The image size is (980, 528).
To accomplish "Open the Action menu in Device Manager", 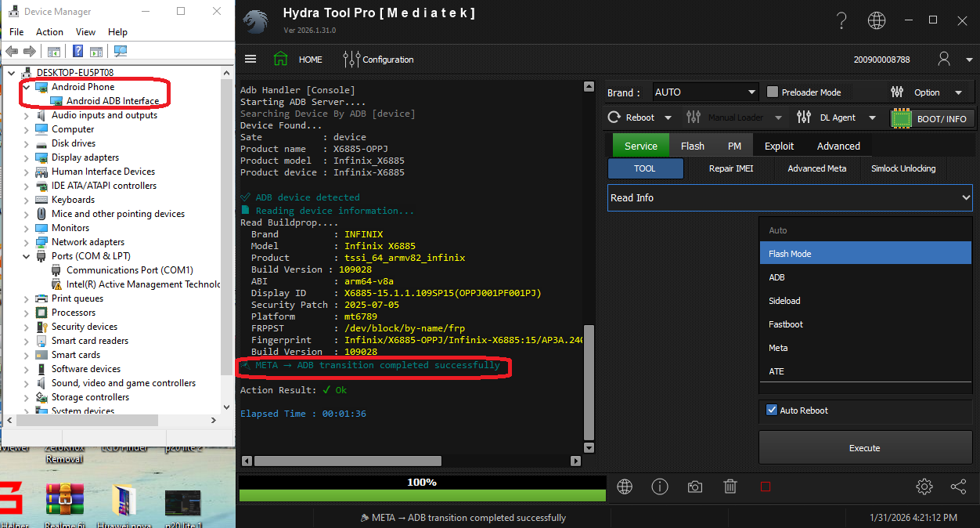I will pyautogui.click(x=49, y=32).
